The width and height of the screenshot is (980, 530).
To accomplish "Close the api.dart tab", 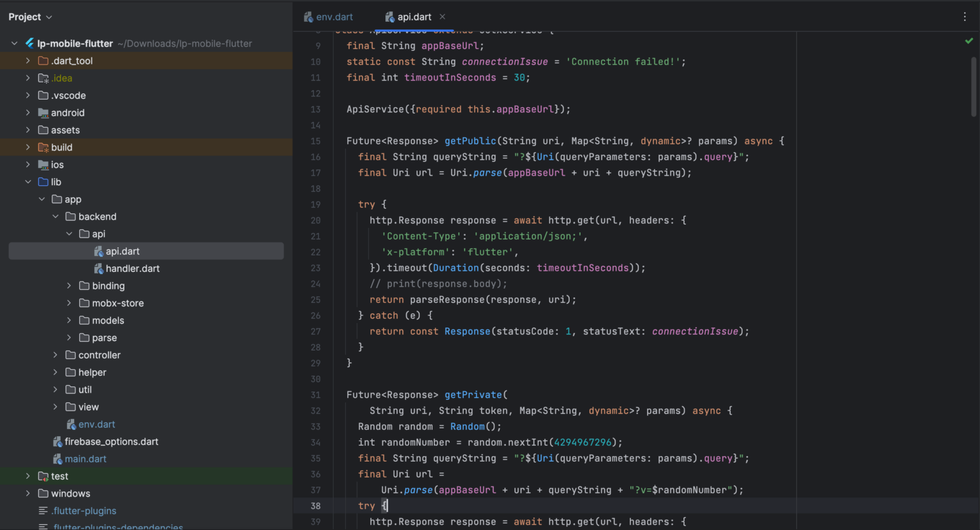I will point(442,17).
